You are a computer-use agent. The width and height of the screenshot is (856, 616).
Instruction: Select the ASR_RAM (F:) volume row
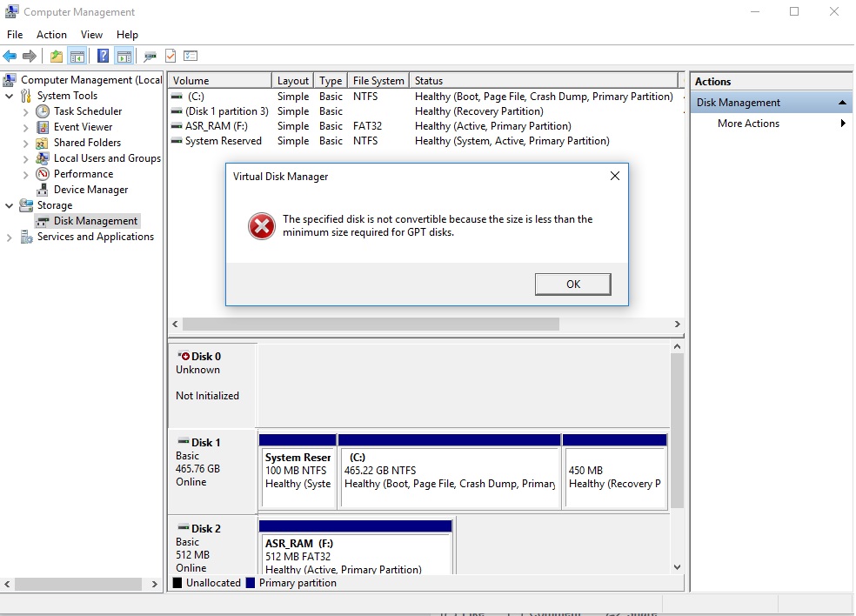[x=425, y=126]
